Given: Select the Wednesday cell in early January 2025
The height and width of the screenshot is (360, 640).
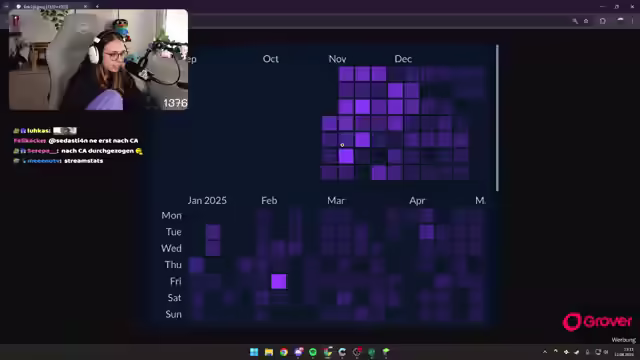Looking at the screenshot, I should tap(213, 248).
